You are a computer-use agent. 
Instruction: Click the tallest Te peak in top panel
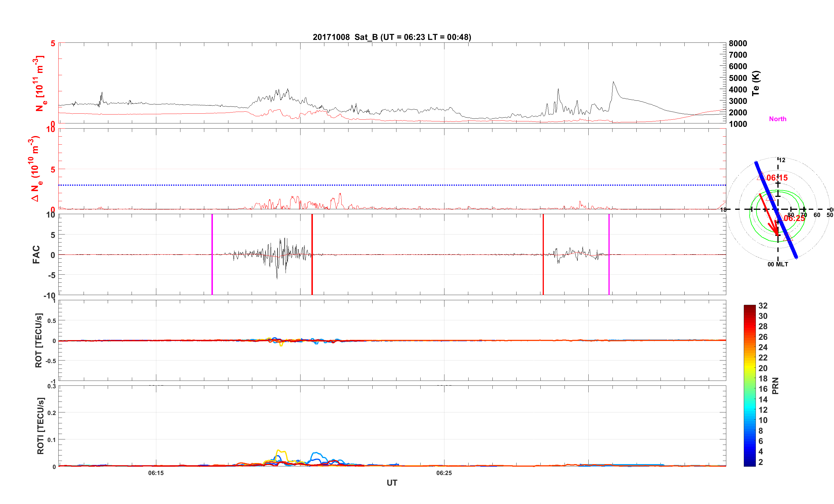coord(613,82)
